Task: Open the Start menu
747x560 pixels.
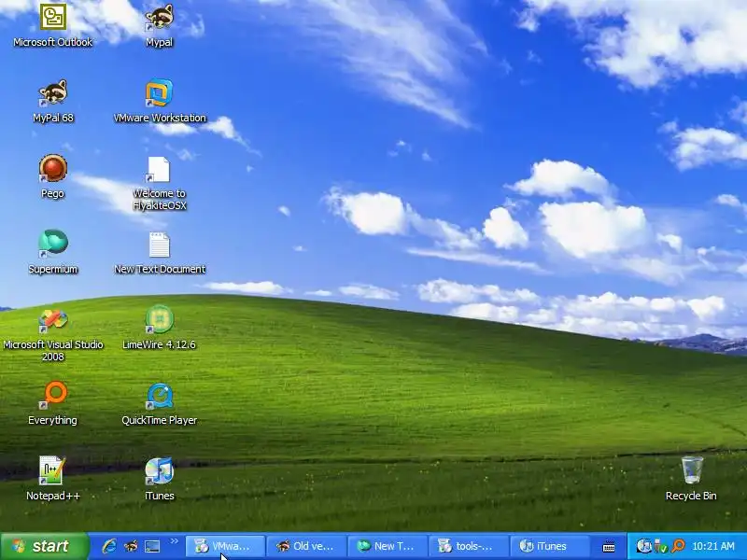Action: (44, 546)
